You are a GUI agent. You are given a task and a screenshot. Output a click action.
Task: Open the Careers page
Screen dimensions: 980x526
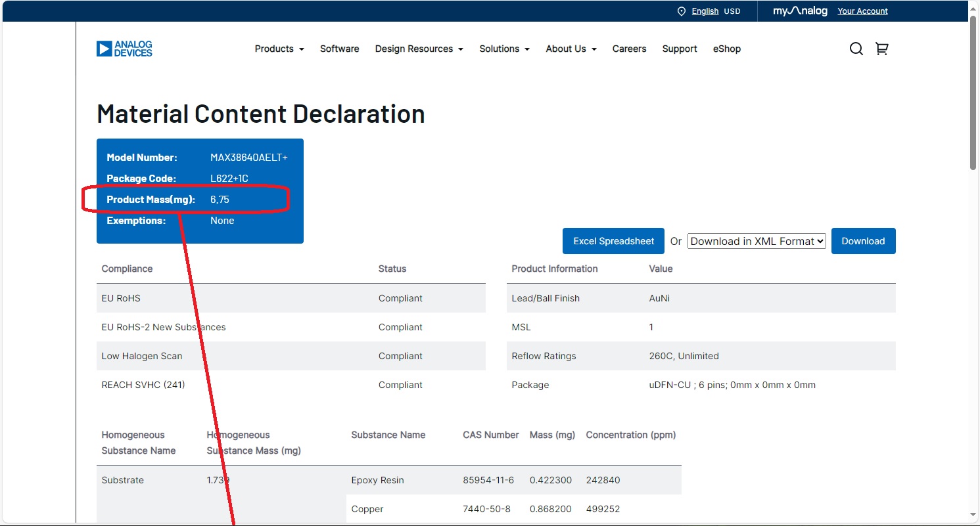629,49
